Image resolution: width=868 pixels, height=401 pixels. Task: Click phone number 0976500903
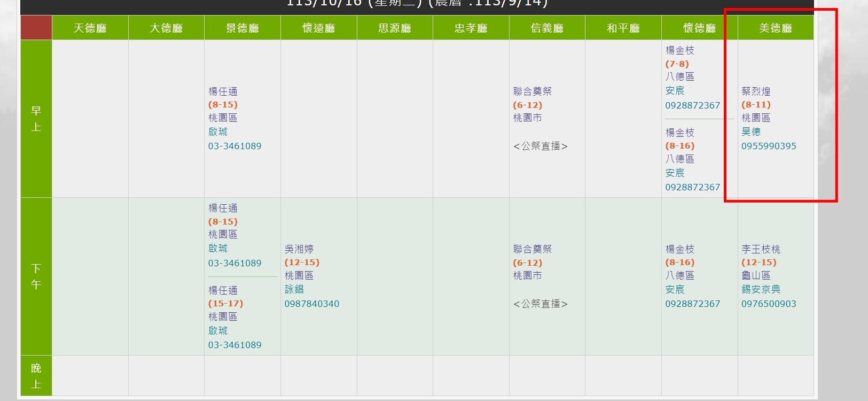point(769,304)
